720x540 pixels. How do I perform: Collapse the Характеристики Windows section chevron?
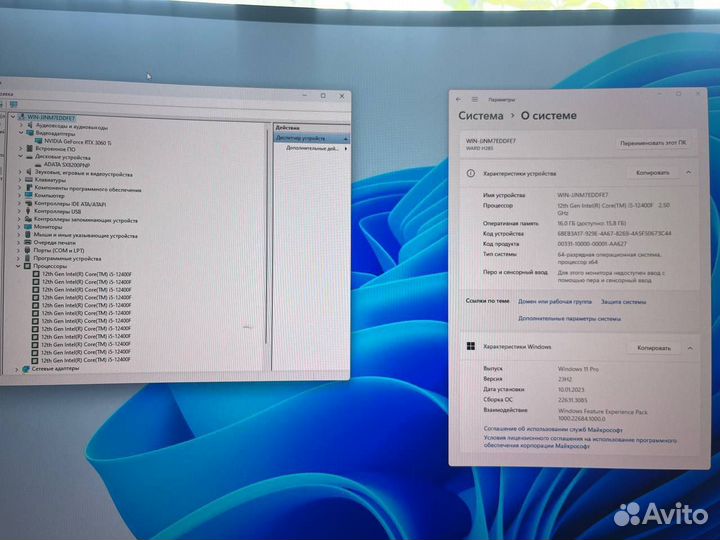[x=690, y=349]
